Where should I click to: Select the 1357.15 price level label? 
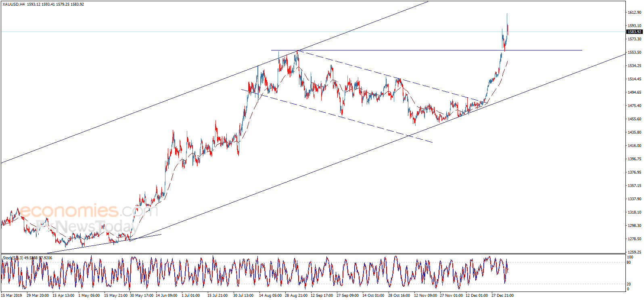click(635, 186)
